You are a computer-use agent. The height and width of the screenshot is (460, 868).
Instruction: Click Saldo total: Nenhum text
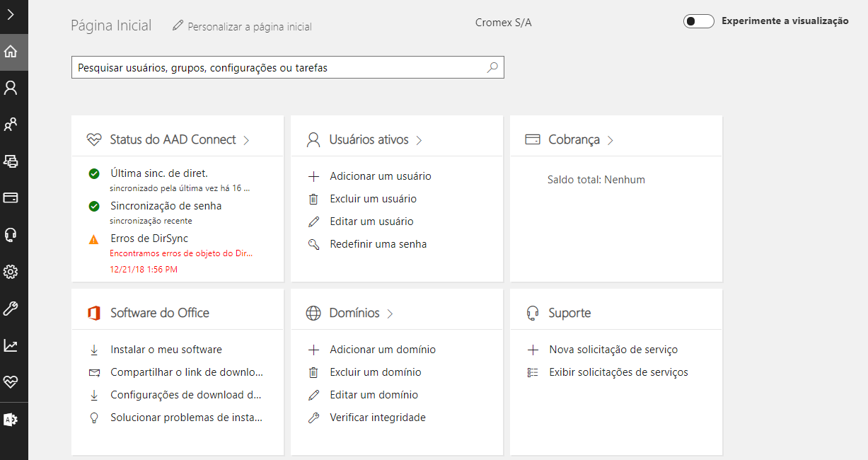[x=596, y=180]
